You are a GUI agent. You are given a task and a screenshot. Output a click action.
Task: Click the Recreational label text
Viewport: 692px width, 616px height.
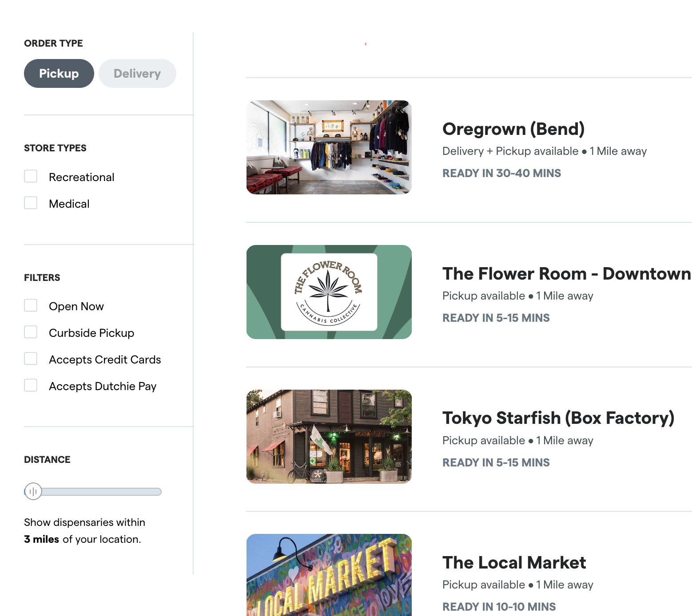[x=82, y=177]
